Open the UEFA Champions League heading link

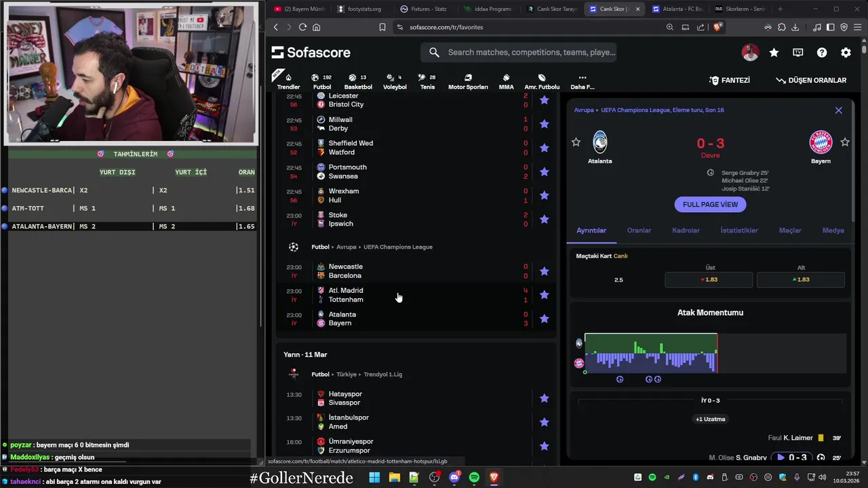click(x=397, y=247)
